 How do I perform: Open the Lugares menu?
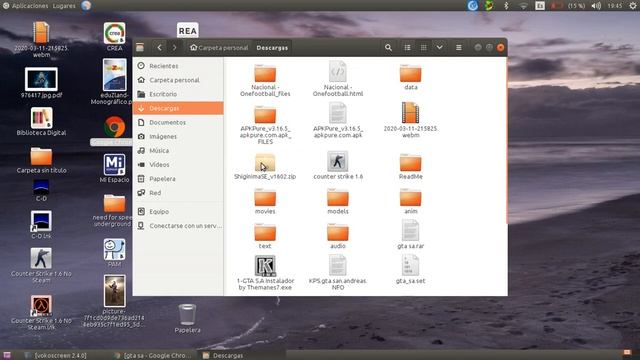64,6
